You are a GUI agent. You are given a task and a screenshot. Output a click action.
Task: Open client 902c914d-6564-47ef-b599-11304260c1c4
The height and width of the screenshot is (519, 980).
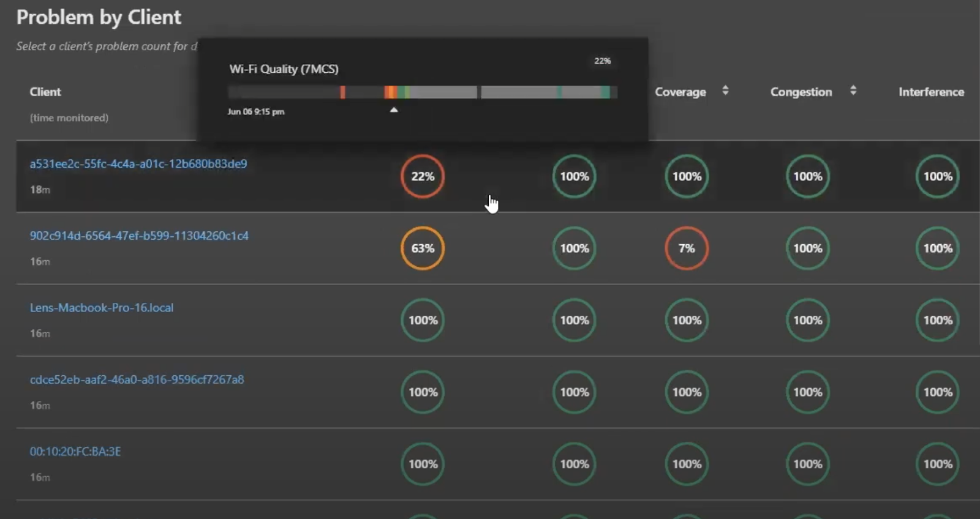tap(139, 236)
